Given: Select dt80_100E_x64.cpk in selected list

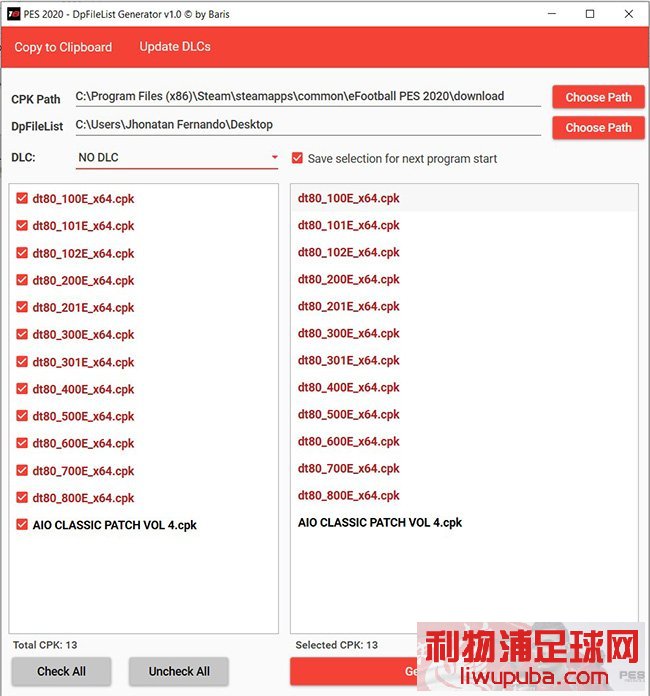Looking at the screenshot, I should coord(464,198).
